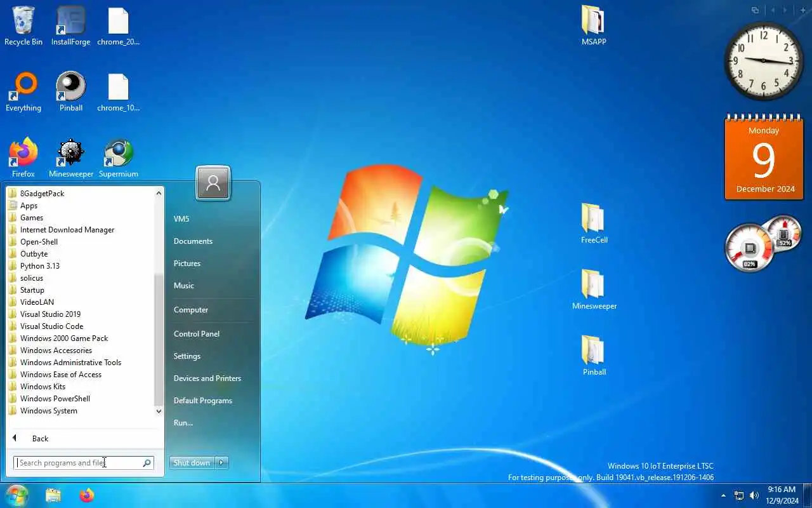The width and height of the screenshot is (812, 508).
Task: Click the volume speaker tray icon
Action: [x=754, y=495]
